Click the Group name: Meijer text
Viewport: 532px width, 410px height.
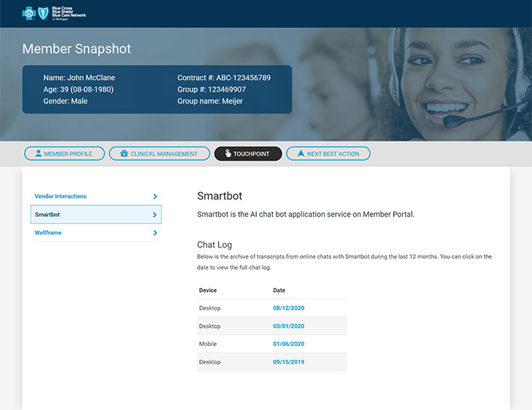(210, 101)
